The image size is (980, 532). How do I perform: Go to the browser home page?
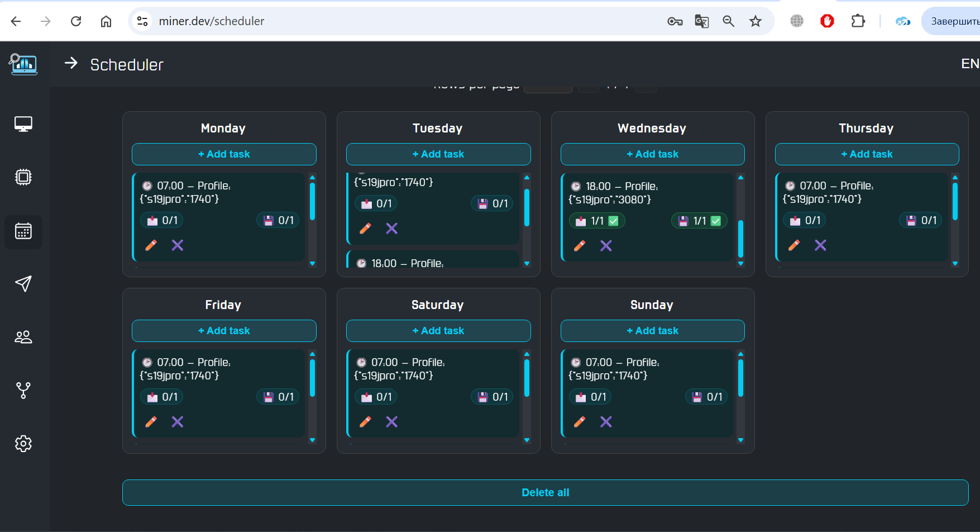click(x=106, y=21)
